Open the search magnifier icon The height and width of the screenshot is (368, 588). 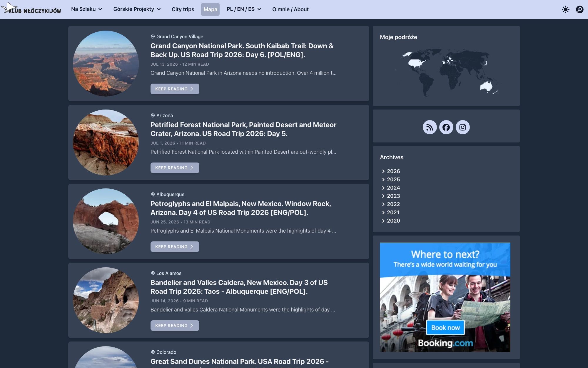[x=579, y=9]
